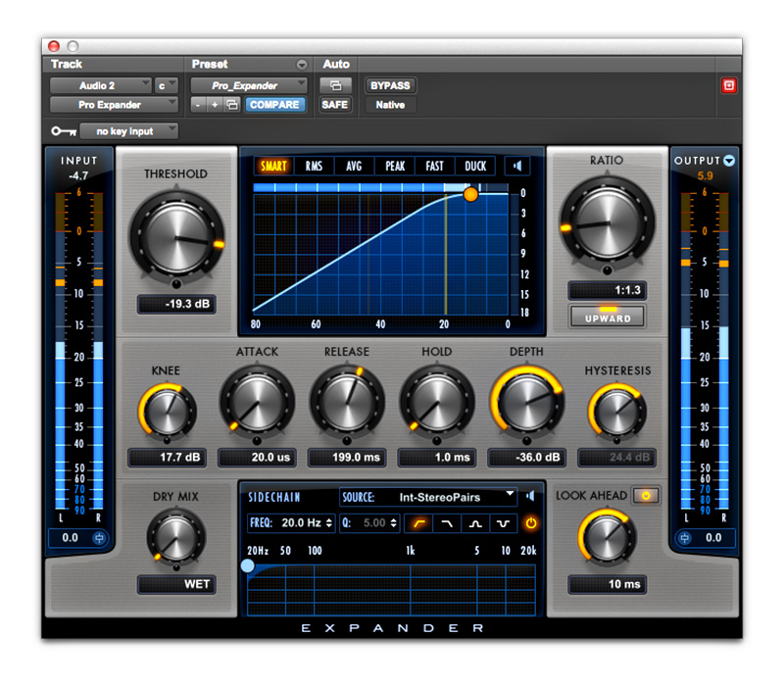Click the Depth knob
The width and height of the screenshot is (784, 686).
click(x=526, y=402)
